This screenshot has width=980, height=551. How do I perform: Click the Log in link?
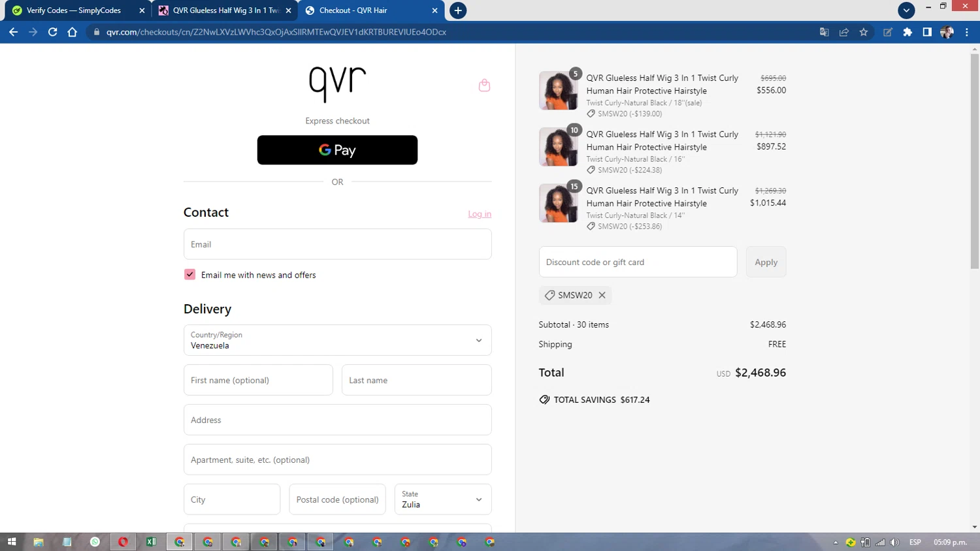click(480, 214)
